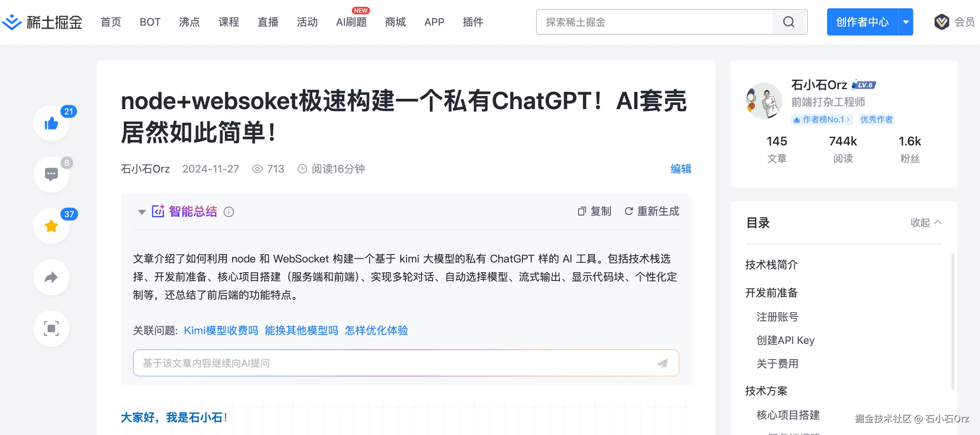Viewport: 980px width, 435px height.
Task: Open related question Kimi模型收费吗
Action: pos(221,330)
